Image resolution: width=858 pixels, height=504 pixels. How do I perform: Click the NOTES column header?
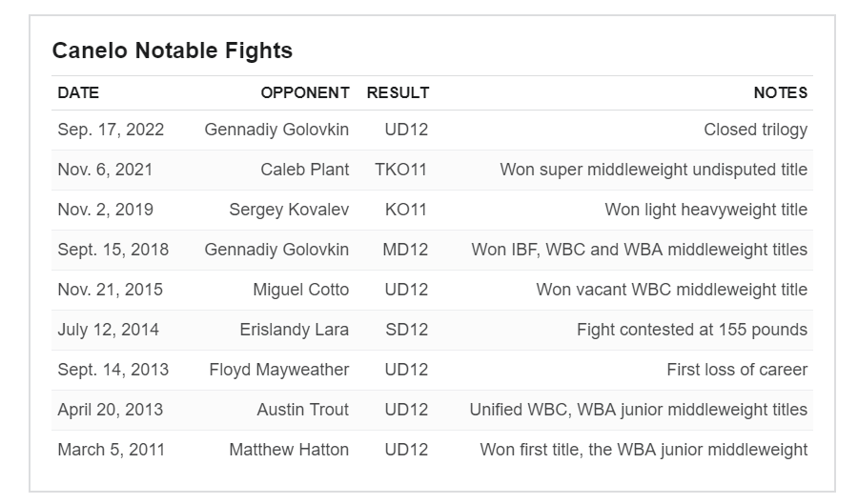[780, 93]
